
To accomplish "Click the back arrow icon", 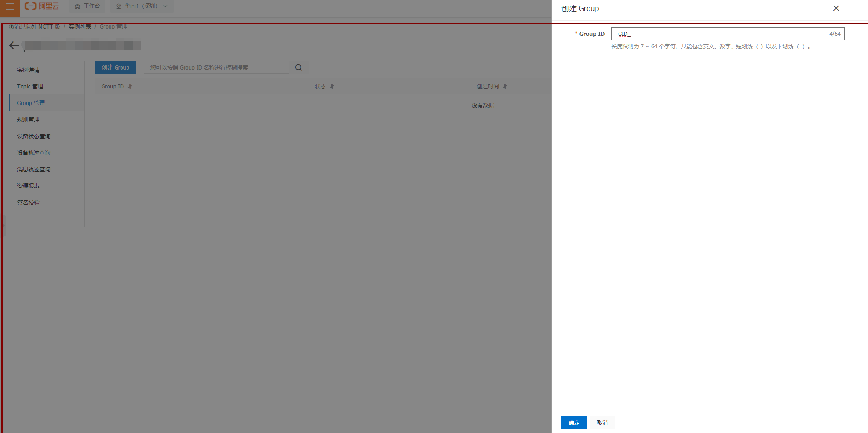I will pyautogui.click(x=14, y=45).
